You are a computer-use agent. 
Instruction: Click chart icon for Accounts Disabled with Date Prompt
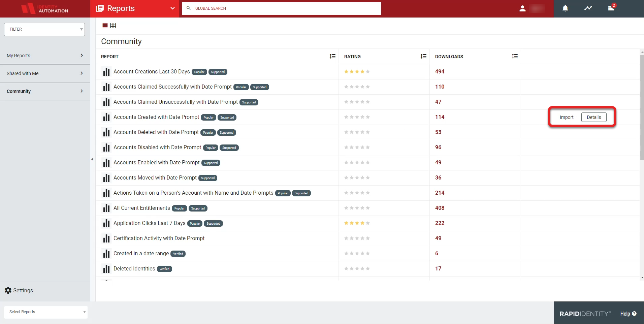(106, 148)
